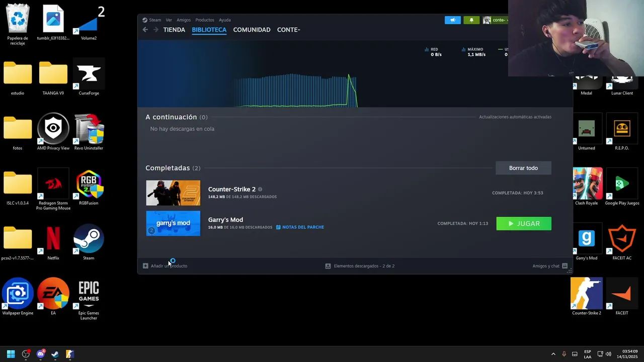Click JUGAR for Garry's Mod
Screen dimensions: 644x362
[524, 224]
